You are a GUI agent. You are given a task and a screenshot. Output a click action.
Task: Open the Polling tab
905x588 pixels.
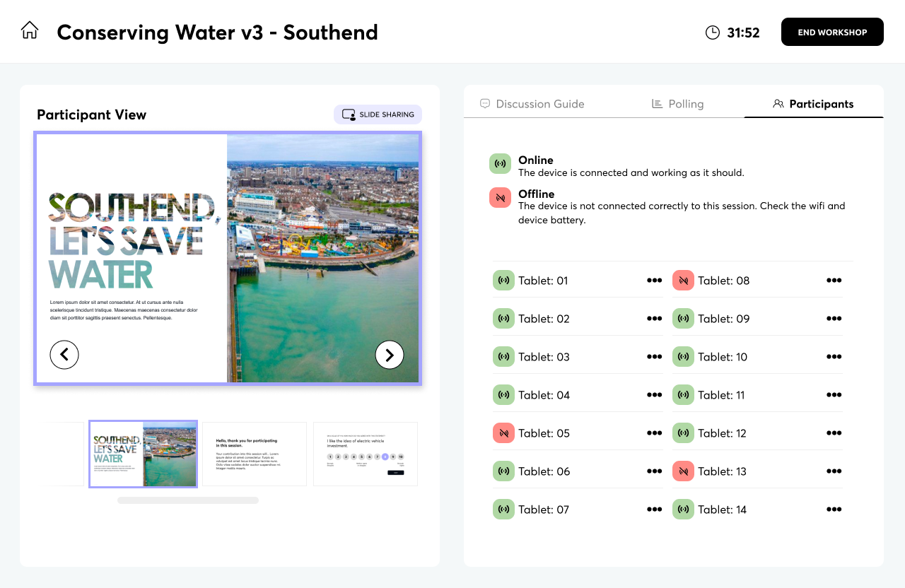pyautogui.click(x=677, y=104)
